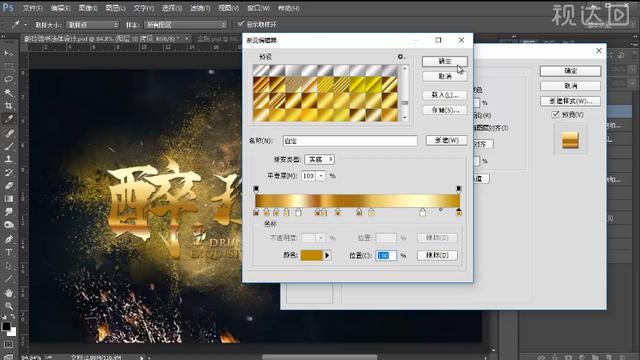Select the Move tool
640x360 pixels.
pos(8,53)
